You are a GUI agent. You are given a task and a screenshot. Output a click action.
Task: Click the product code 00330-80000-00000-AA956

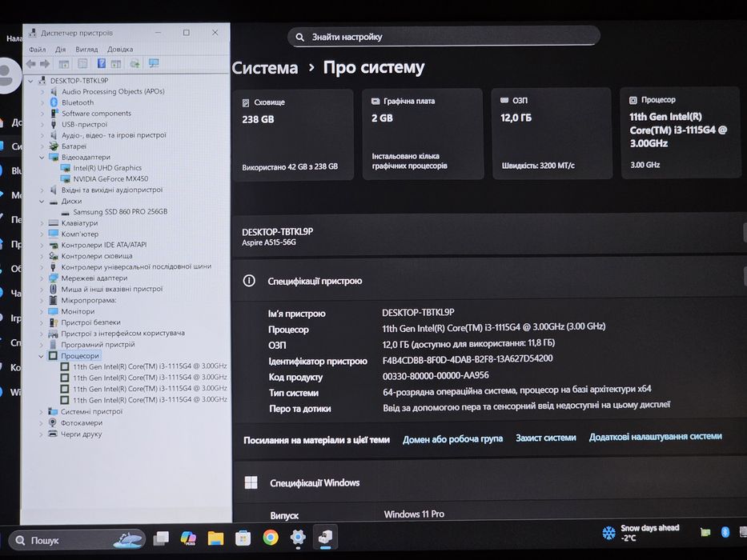436,376
